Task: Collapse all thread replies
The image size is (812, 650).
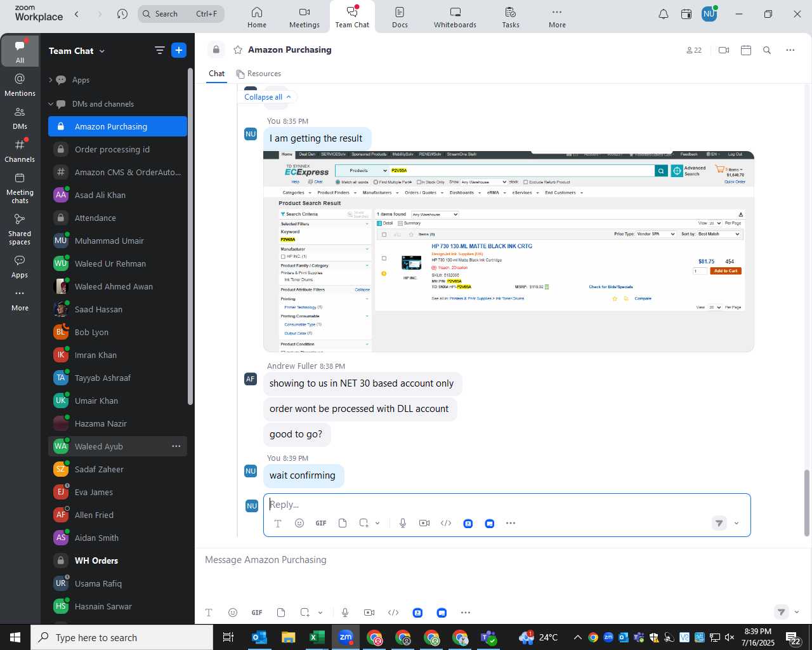Action: (x=268, y=97)
